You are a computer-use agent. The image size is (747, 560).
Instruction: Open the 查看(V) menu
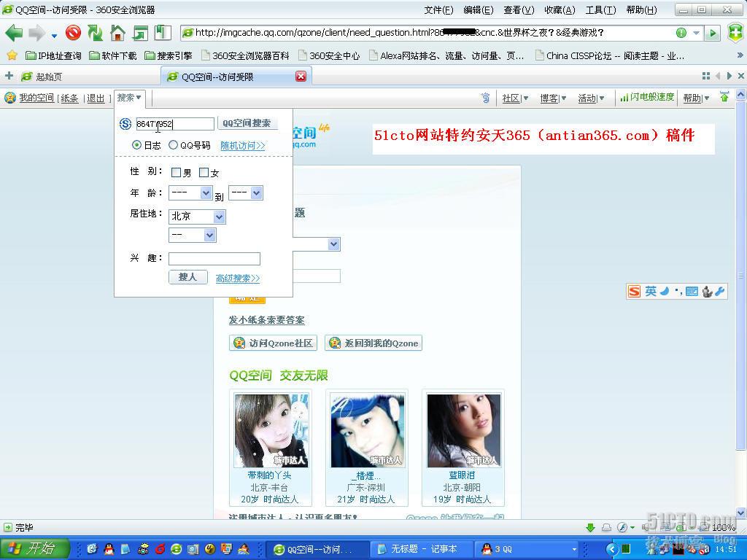519,10
